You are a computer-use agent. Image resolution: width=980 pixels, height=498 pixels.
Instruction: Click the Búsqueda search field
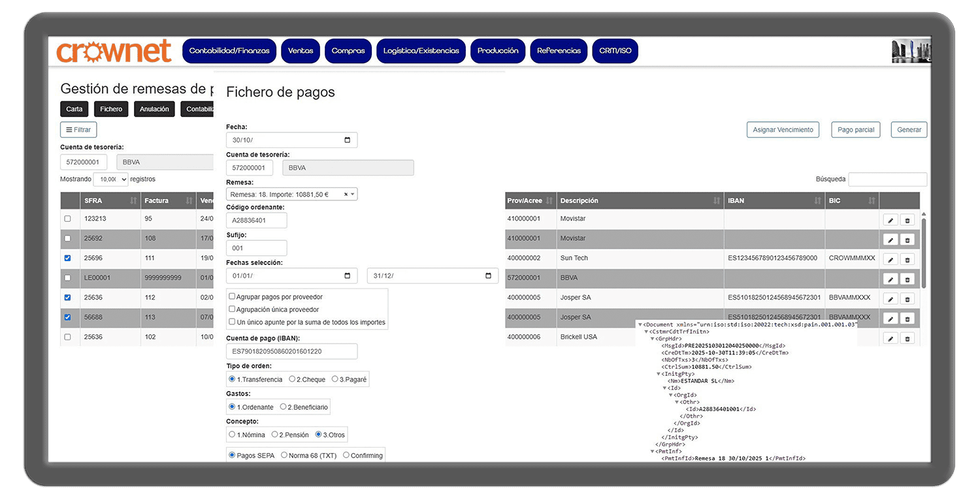click(x=887, y=179)
